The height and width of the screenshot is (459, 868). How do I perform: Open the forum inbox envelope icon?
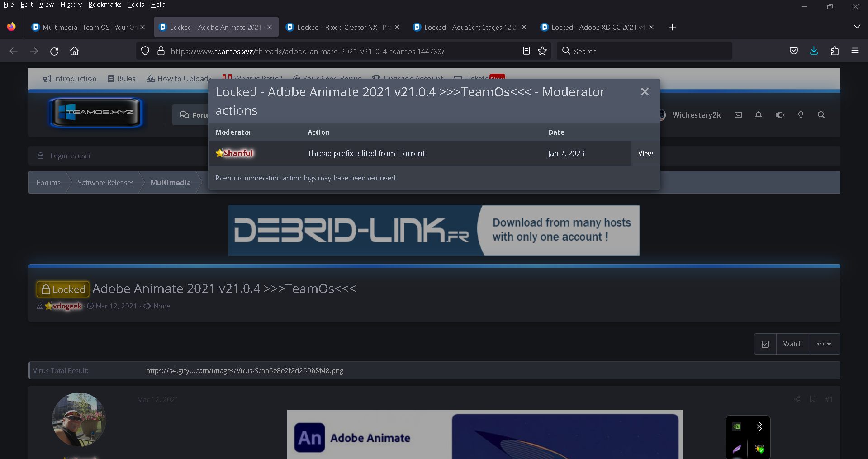click(x=738, y=115)
